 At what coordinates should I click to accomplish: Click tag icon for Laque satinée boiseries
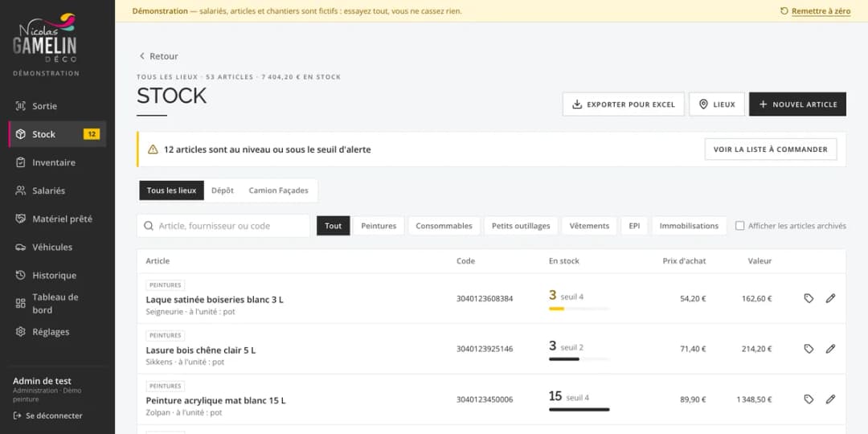point(809,298)
